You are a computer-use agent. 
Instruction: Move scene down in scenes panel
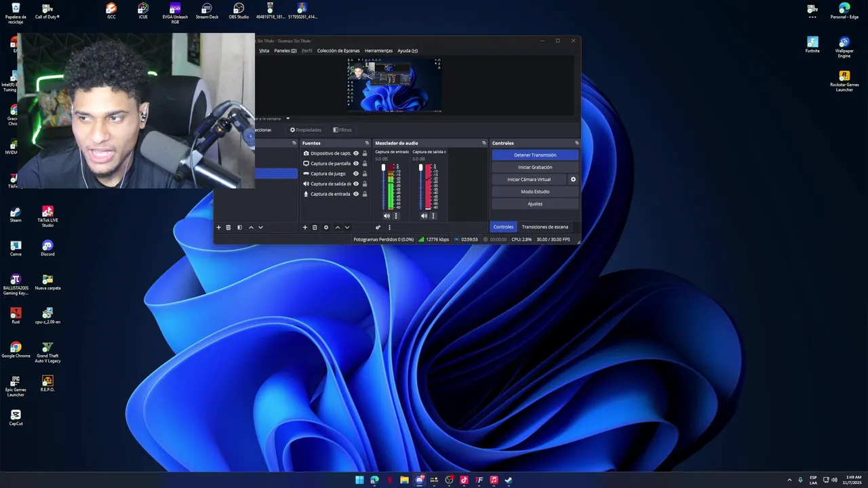tap(260, 227)
